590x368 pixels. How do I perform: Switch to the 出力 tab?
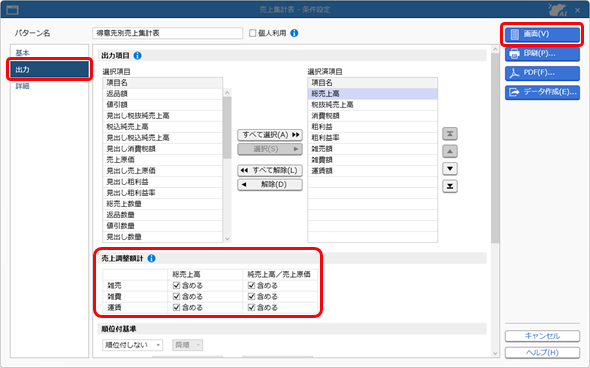[49, 70]
